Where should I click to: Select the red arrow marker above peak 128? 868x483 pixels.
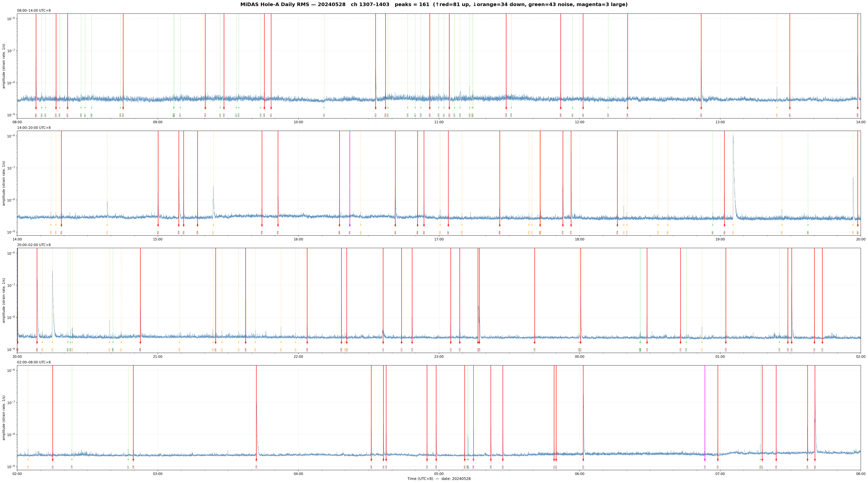[726, 342]
